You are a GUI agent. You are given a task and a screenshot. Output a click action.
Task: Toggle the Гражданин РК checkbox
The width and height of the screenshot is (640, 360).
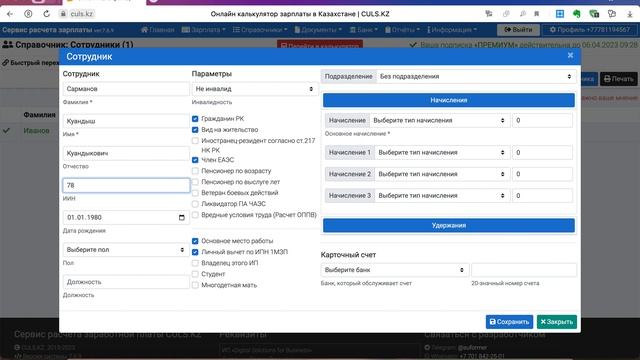click(195, 119)
